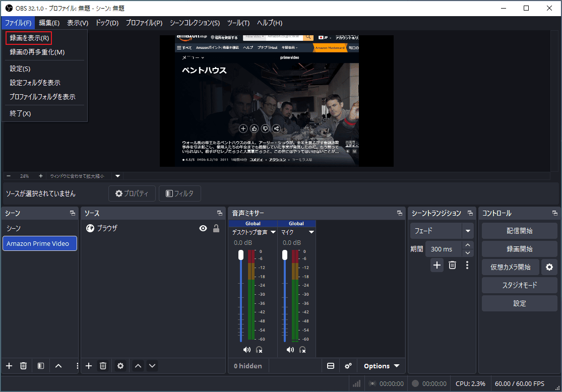The image size is (562, 392).
Task: Pop out the ソース dock
Action: 220,213
